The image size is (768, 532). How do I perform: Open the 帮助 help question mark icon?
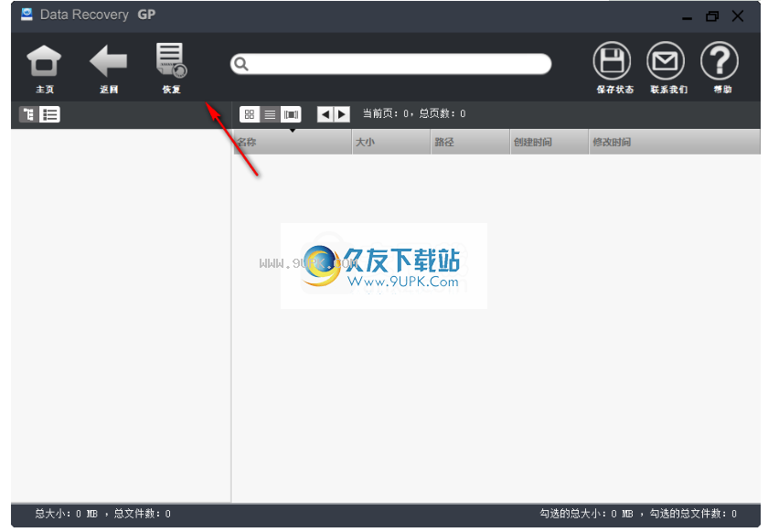719,60
